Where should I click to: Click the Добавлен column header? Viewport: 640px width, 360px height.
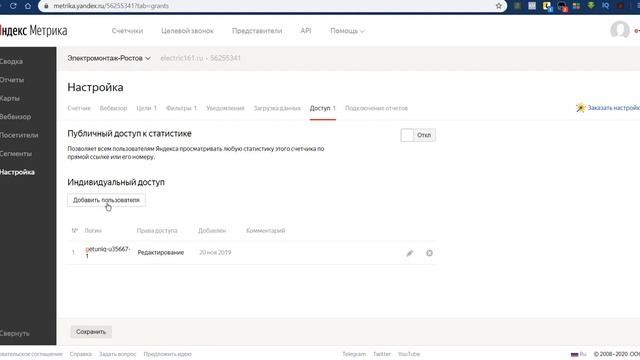coord(212,231)
